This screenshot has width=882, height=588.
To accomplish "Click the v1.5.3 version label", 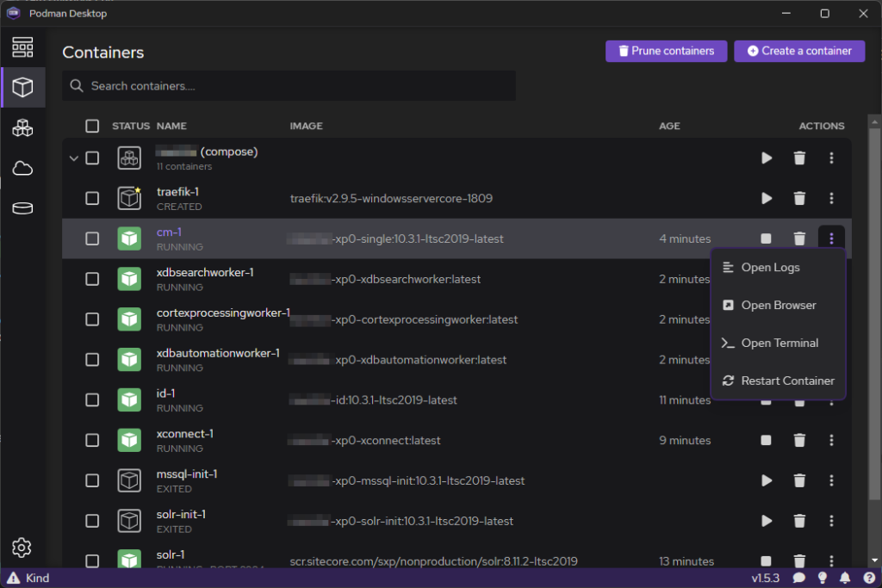I will pos(765,578).
